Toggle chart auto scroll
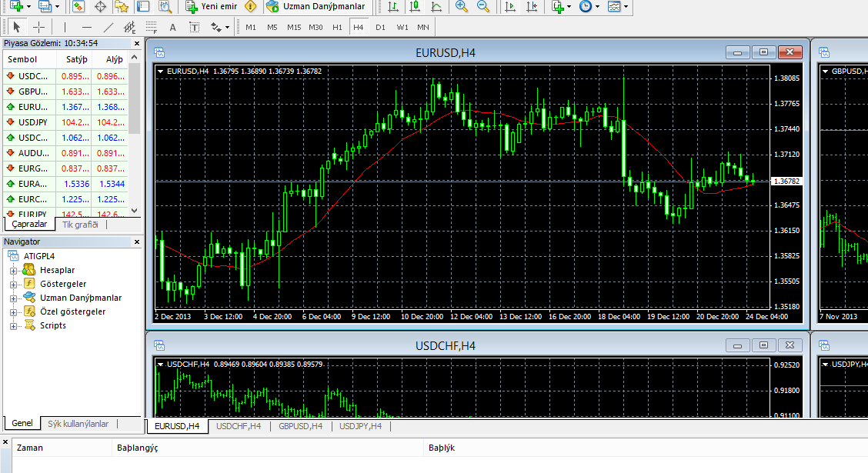Viewport: 868px width, 473px height. coord(509,7)
